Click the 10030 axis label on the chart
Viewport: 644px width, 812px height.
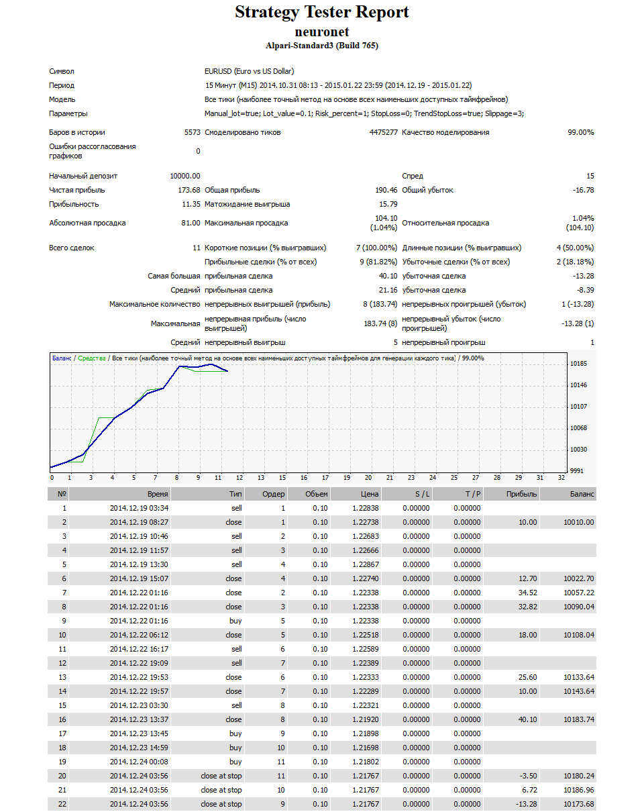coord(578,449)
